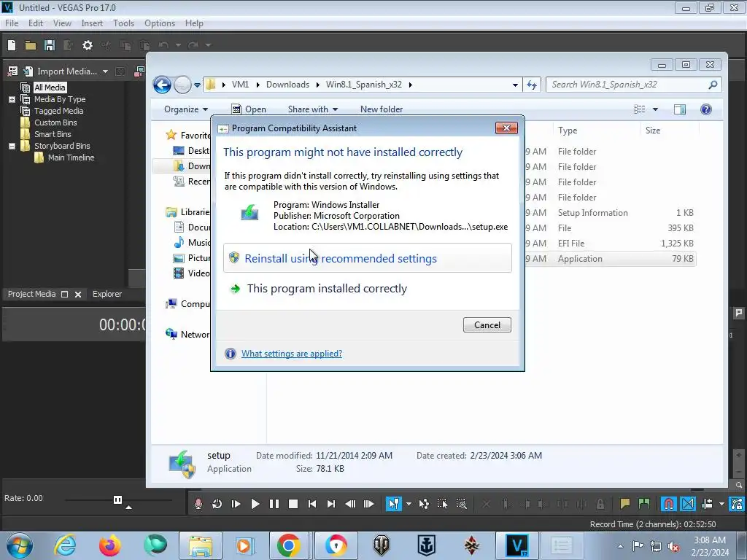Click the Play button in transport bar
Image resolution: width=747 pixels, height=560 pixels.
pos(255,504)
